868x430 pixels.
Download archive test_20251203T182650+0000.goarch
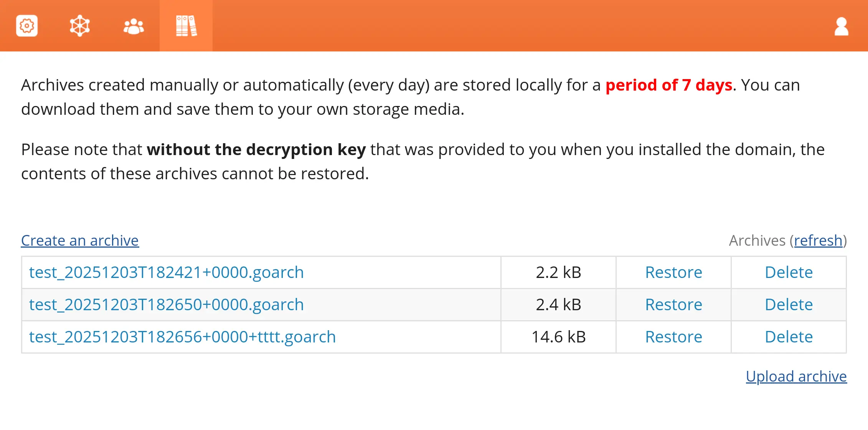point(166,305)
